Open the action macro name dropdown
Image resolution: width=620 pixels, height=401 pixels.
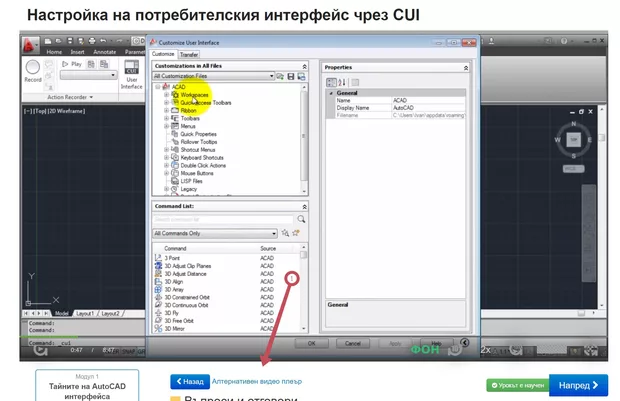pyautogui.click(x=89, y=75)
